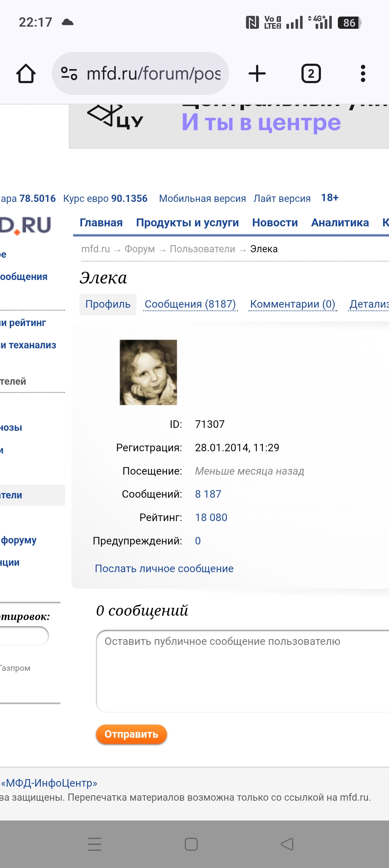The height and width of the screenshot is (868, 389).
Task: Focus the public message text area
Action: click(242, 671)
